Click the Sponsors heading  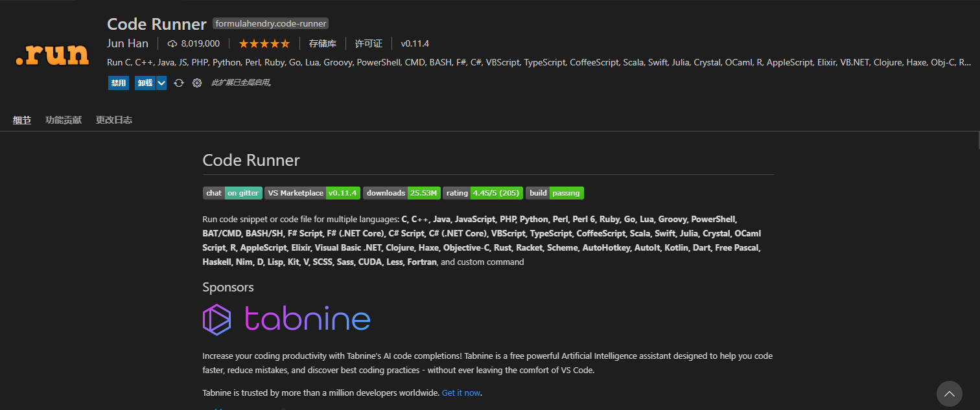(x=228, y=287)
